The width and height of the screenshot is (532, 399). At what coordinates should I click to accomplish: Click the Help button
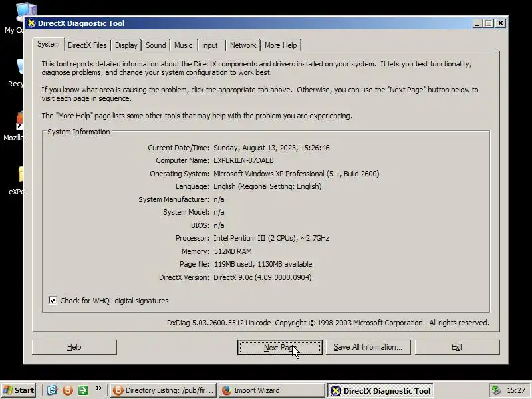point(74,347)
